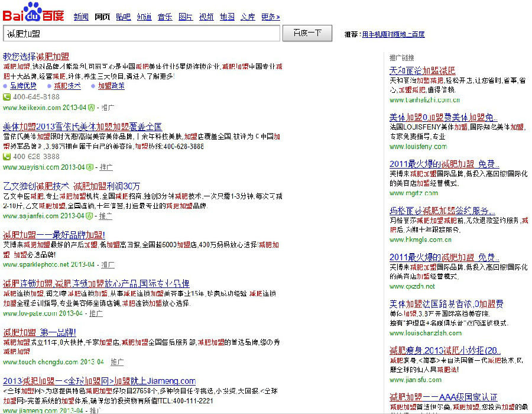532x414 pixels.
Task: Go to the 知道 tab
Action: click(x=144, y=17)
